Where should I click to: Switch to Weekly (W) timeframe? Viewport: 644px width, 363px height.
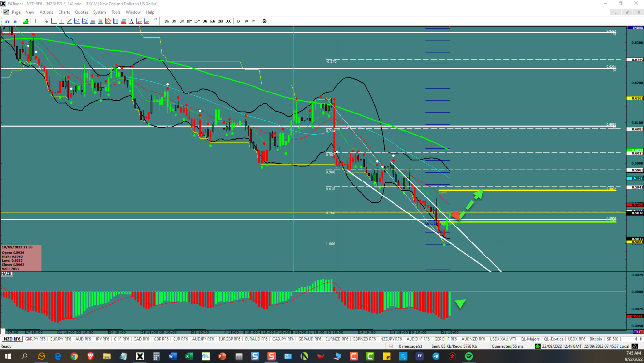click(x=246, y=21)
